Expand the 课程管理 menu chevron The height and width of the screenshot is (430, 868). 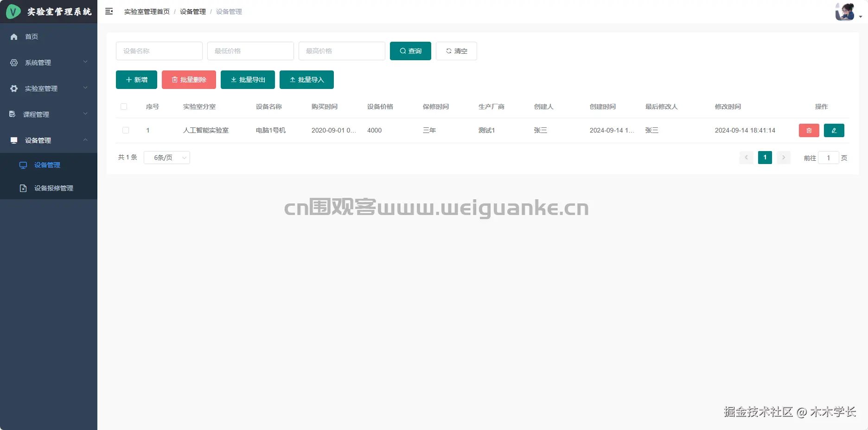85,114
